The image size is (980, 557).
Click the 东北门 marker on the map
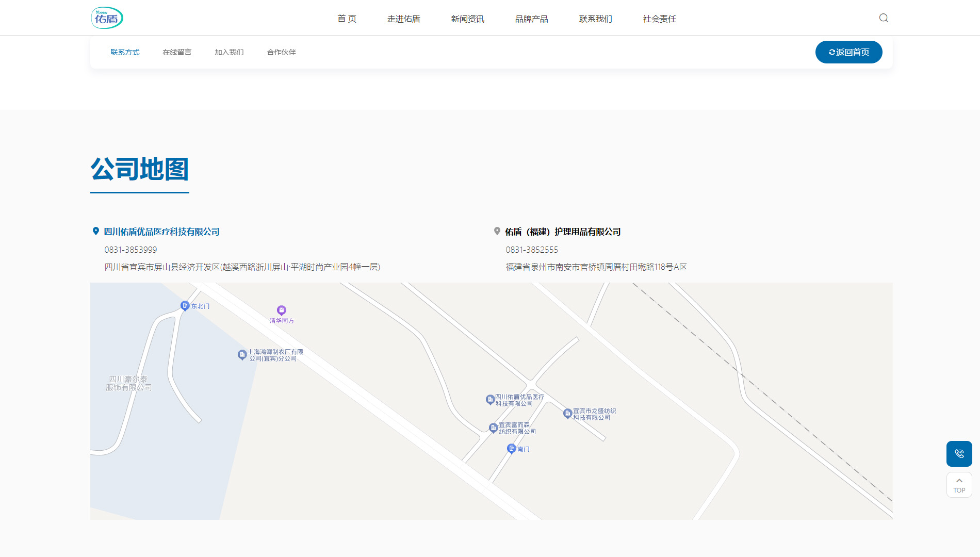point(185,306)
